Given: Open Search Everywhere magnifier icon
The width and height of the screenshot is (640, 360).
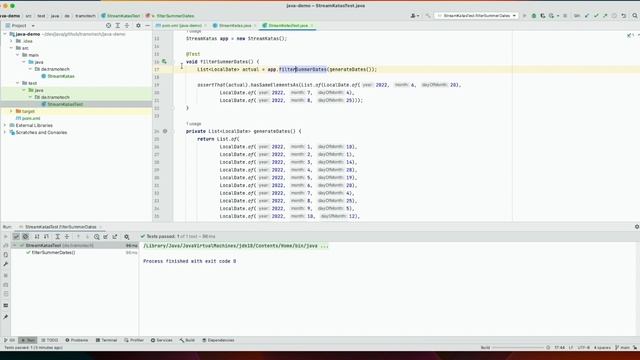Looking at the screenshot, I should point(635,16).
